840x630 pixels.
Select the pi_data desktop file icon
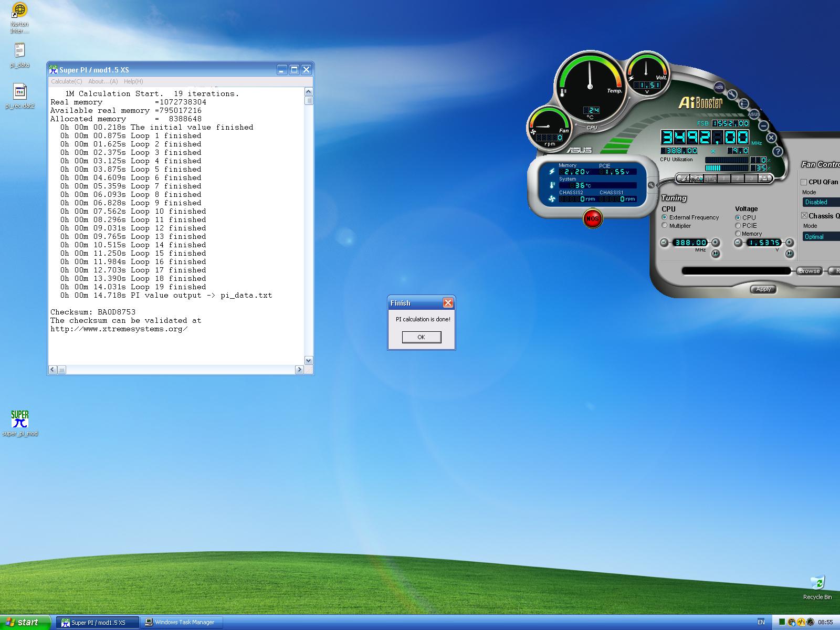[x=19, y=56]
